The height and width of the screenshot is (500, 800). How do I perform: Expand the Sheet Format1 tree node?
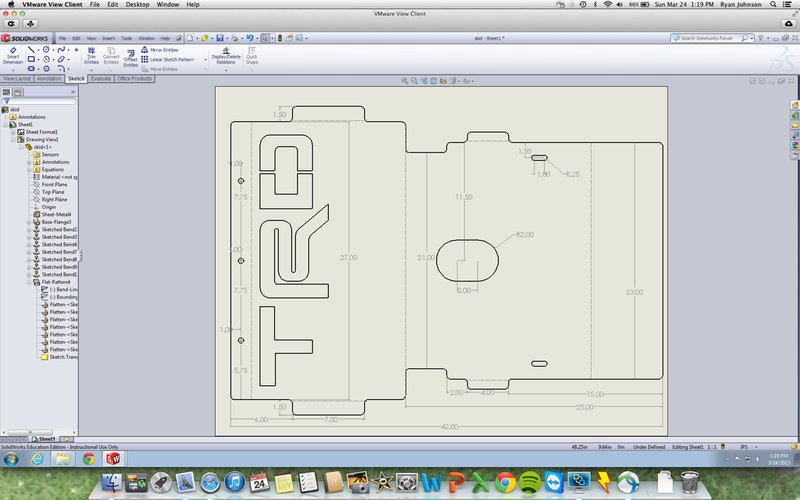[x=14, y=132]
